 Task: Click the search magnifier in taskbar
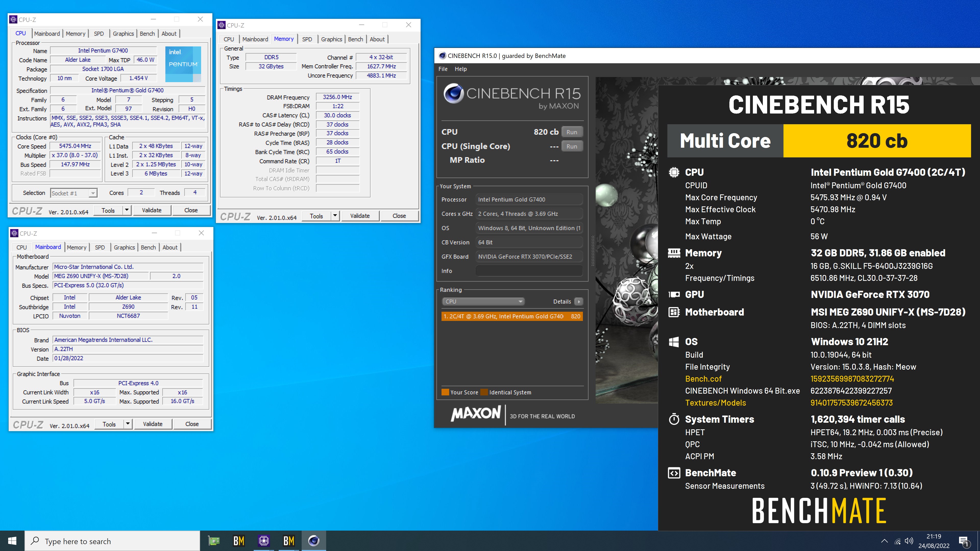tap(35, 541)
